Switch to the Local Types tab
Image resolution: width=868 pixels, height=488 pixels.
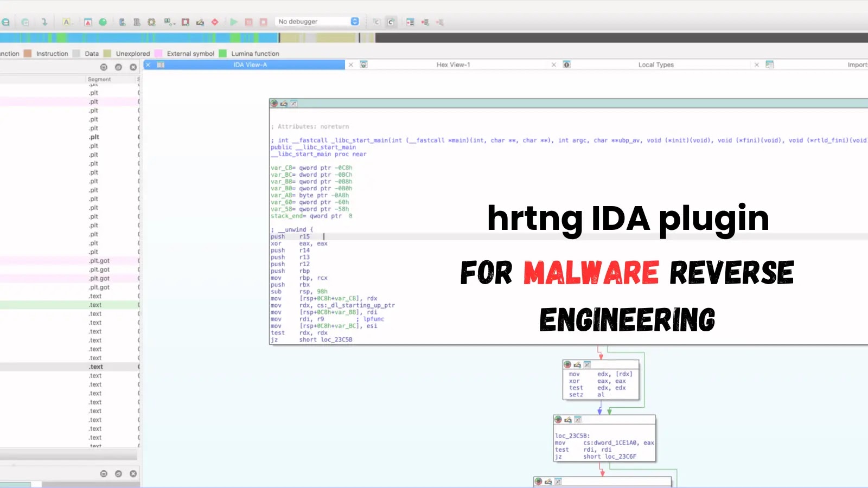click(x=656, y=65)
